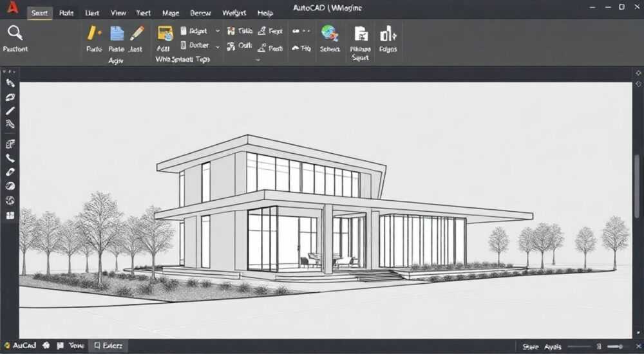The width and height of the screenshot is (644, 354).
Task: Expand the ribbon panel chevron below Cdlt
Action: pos(258,60)
